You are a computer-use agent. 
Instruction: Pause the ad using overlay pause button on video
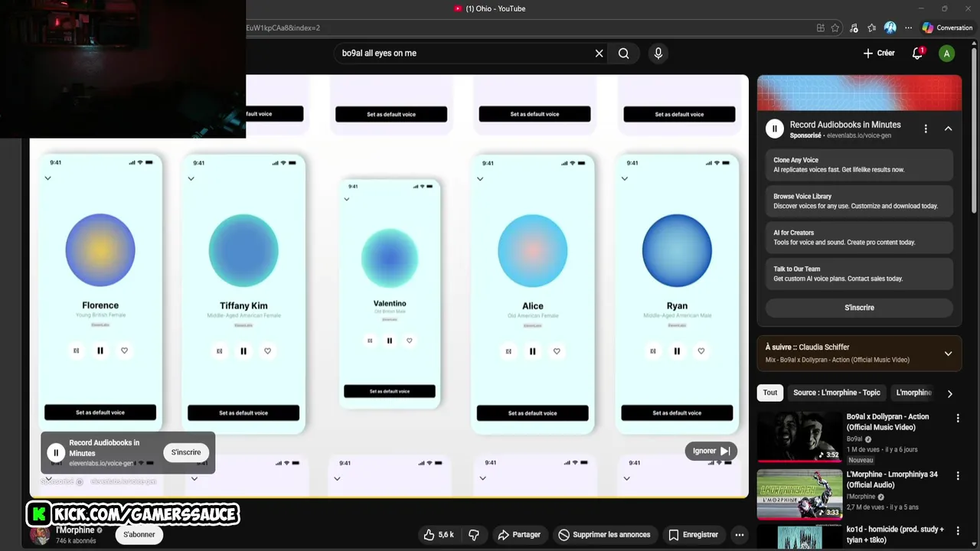56,452
